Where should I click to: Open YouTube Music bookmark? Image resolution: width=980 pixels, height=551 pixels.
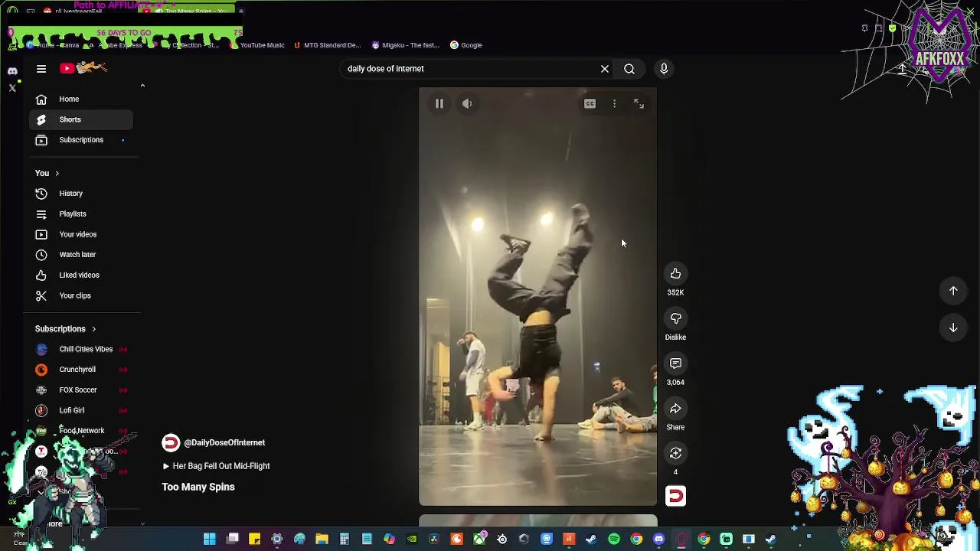click(256, 45)
